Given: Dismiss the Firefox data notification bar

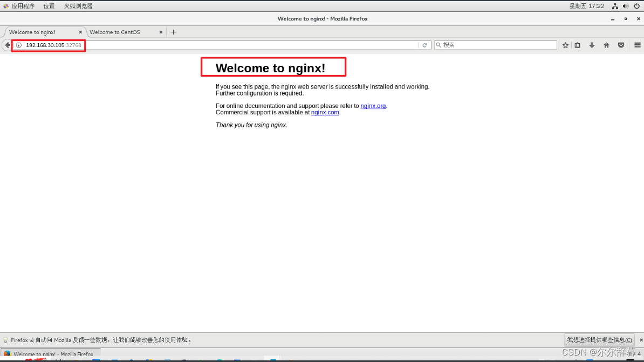Looking at the screenshot, I should point(641,340).
